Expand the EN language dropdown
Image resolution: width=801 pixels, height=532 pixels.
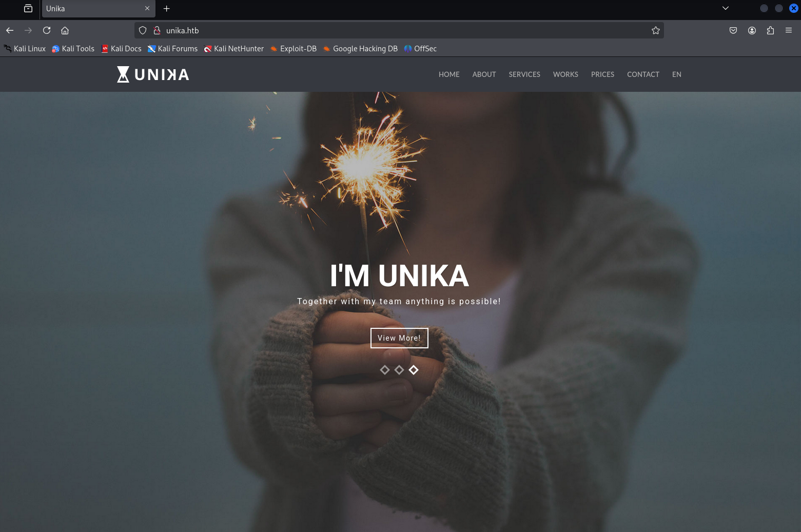676,74
